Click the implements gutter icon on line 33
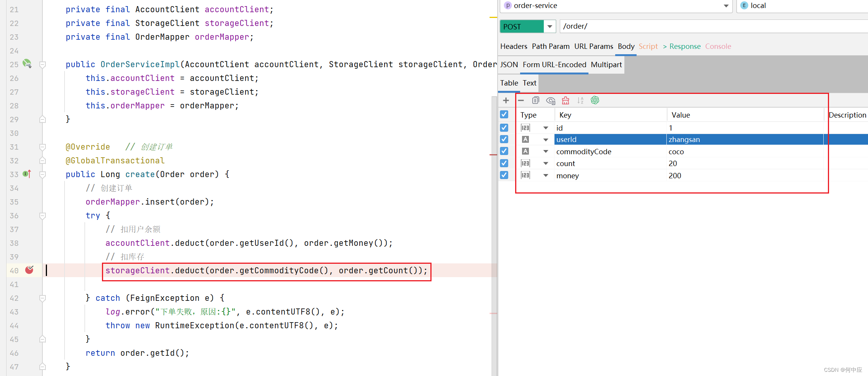Screen dimensions: 868x376 (x=27, y=174)
